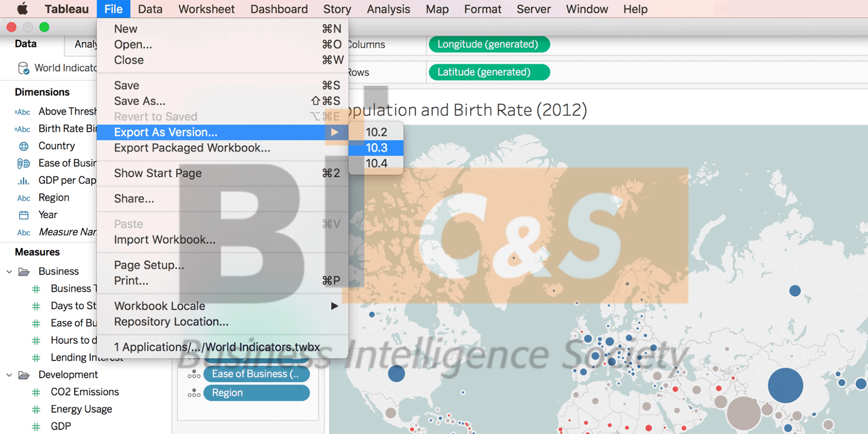Click the number icon beside Energy Usage
Viewport: 868px width, 434px height.
(36, 410)
